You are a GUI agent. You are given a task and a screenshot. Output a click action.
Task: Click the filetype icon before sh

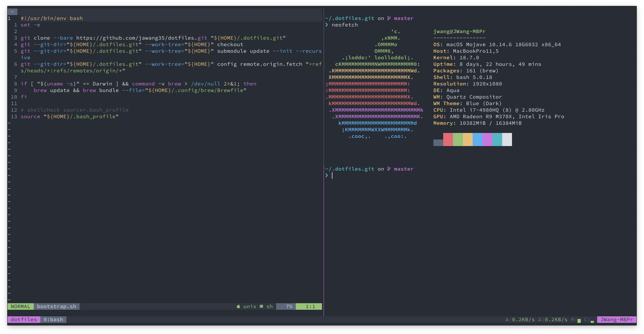click(261, 306)
